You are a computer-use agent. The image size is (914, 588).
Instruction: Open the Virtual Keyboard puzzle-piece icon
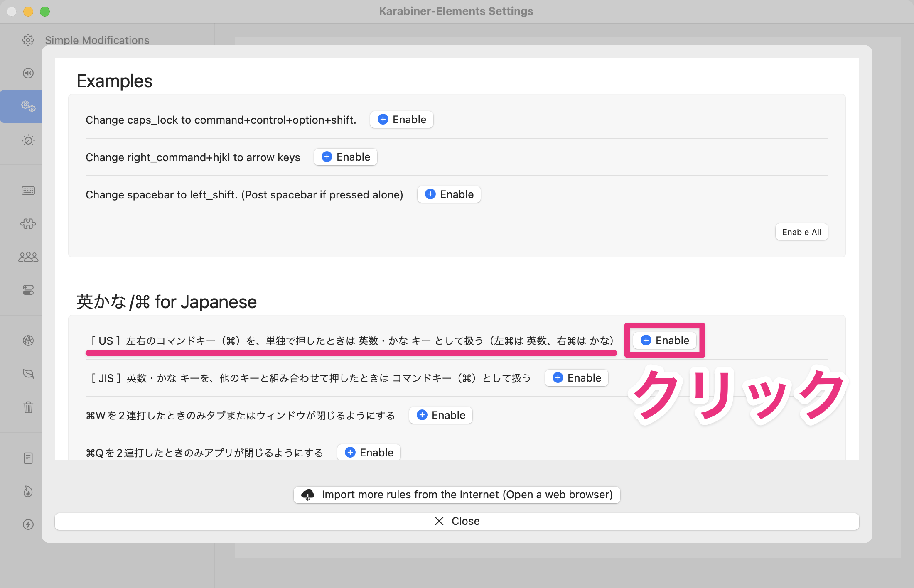click(x=28, y=223)
